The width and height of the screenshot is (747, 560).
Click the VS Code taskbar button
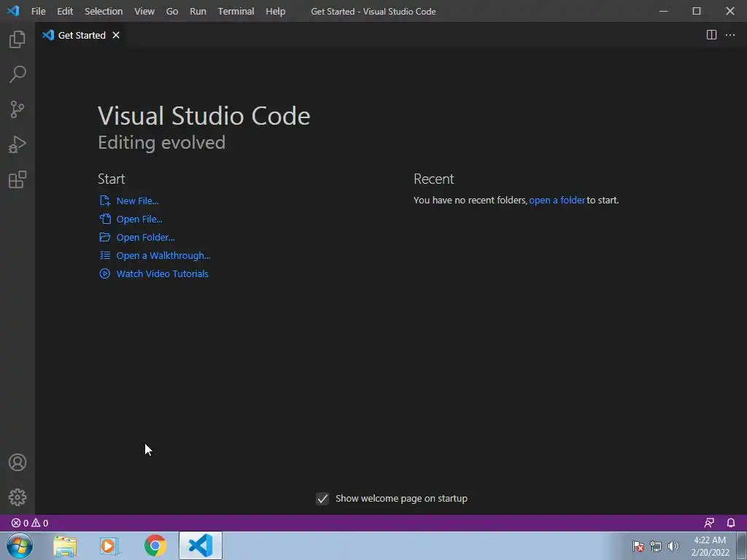coord(201,545)
